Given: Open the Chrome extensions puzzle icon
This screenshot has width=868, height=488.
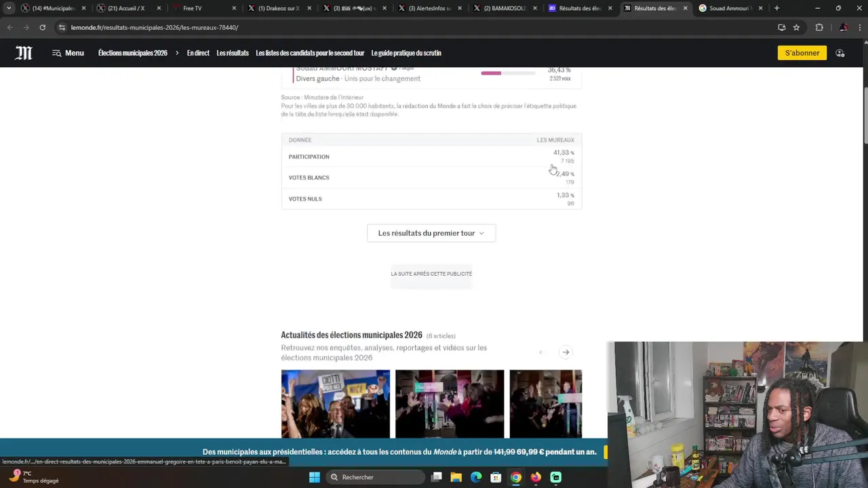Looking at the screenshot, I should click(x=819, y=27).
